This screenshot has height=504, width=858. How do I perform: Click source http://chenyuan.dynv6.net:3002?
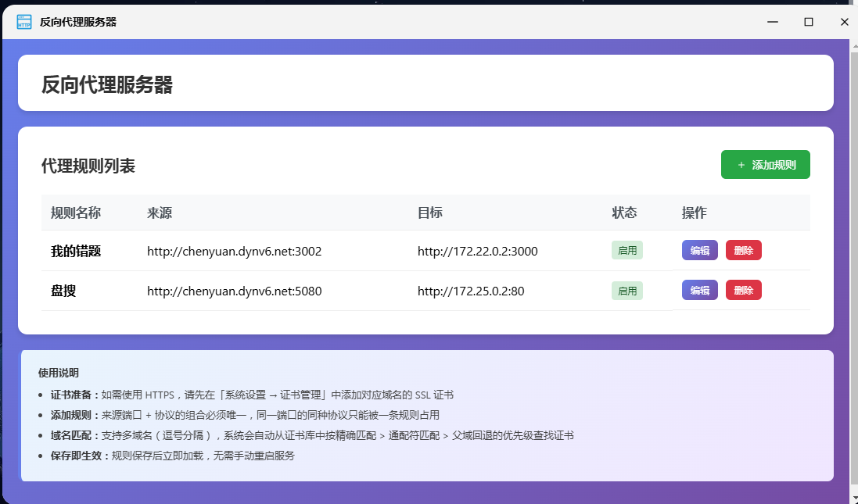tap(234, 251)
